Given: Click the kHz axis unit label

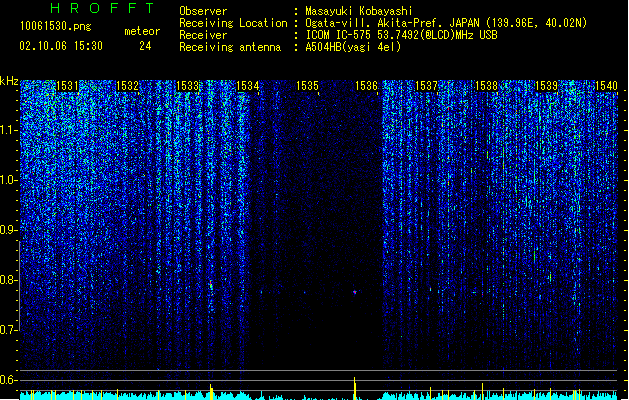Looking at the screenshot, I should coord(9,81).
